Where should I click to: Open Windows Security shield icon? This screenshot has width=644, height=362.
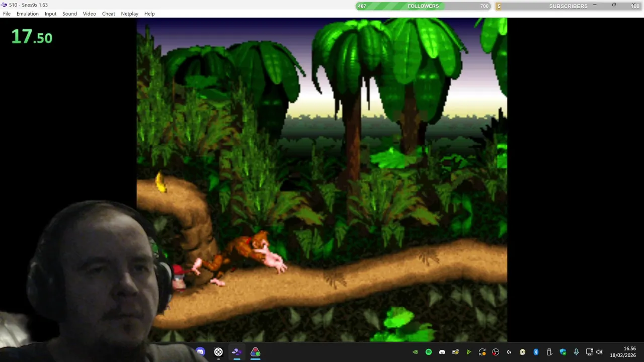562,352
